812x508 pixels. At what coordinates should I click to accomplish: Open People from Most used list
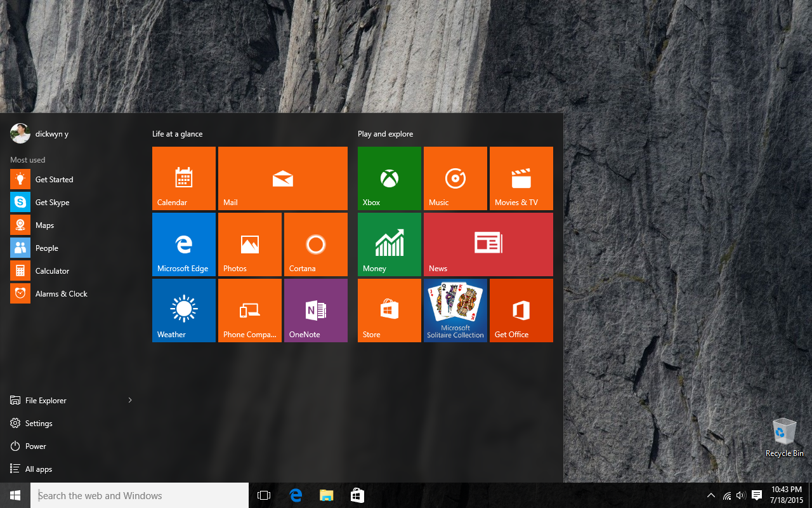[x=71, y=248]
